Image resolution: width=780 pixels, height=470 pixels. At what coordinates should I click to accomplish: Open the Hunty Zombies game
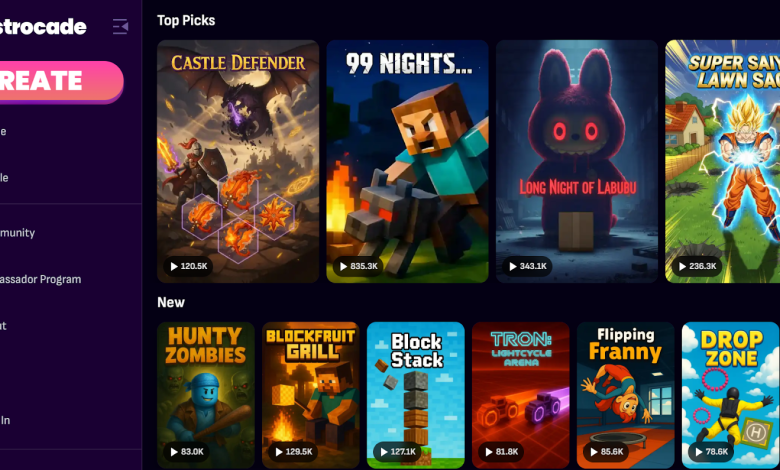pos(206,395)
